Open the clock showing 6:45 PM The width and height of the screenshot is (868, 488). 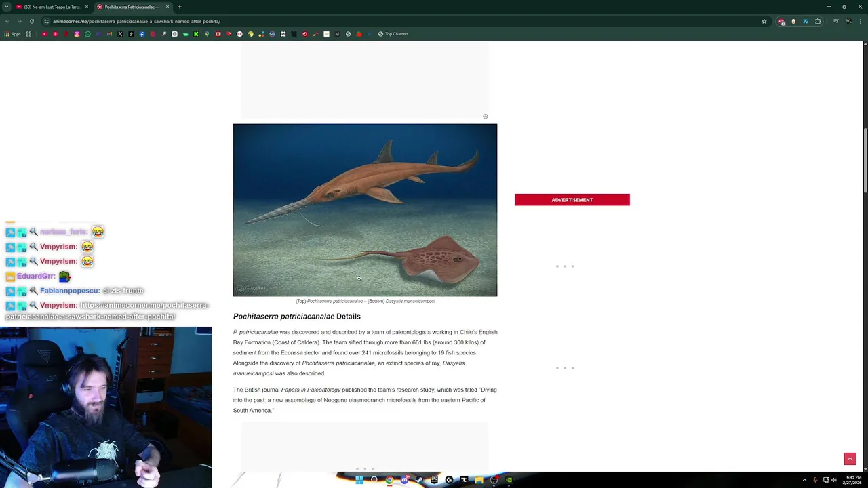(x=853, y=480)
